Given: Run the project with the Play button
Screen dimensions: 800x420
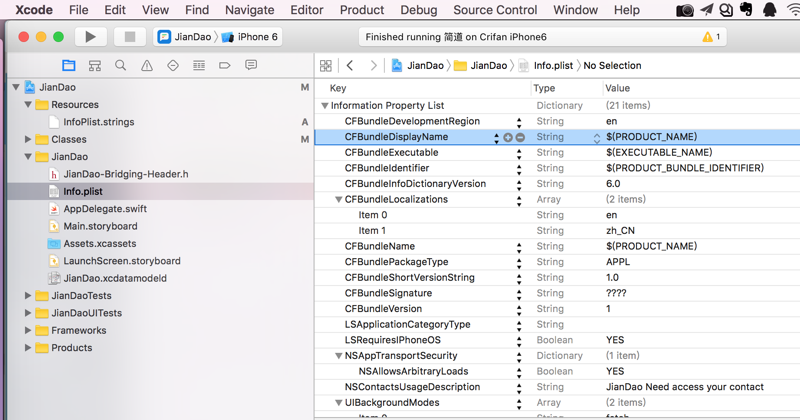Looking at the screenshot, I should (x=90, y=37).
